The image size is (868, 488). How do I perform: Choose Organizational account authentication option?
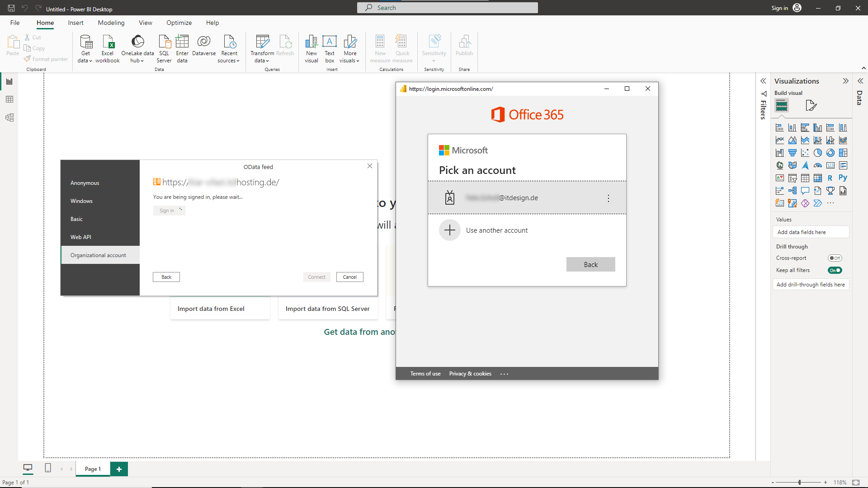100,255
